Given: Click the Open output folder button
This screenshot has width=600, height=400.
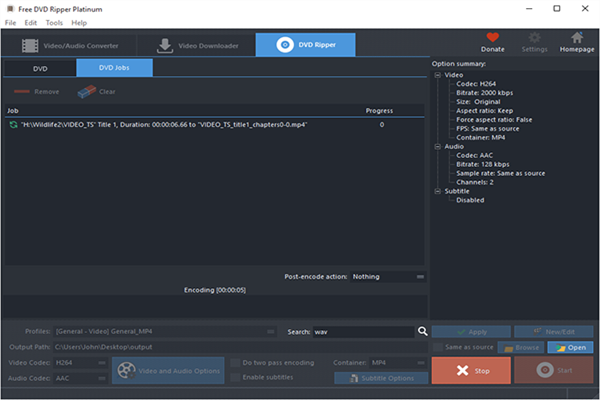Looking at the screenshot, I should tap(571, 347).
